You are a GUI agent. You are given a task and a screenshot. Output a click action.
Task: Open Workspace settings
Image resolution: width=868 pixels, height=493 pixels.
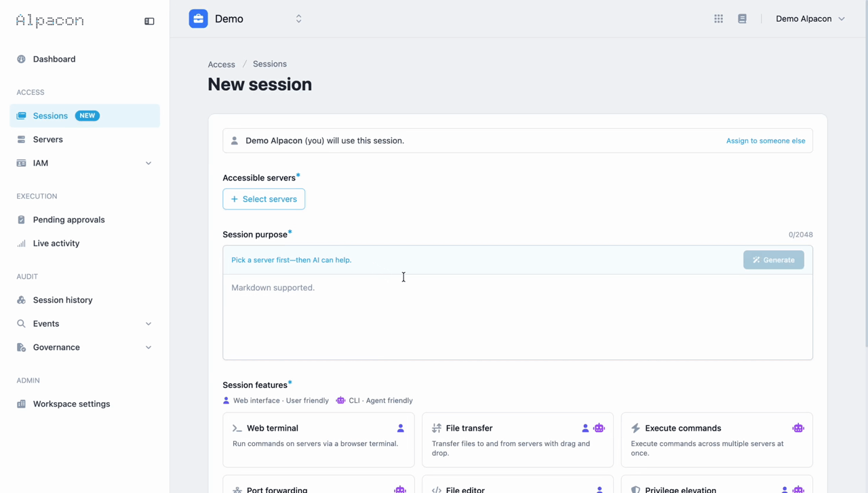click(85, 404)
